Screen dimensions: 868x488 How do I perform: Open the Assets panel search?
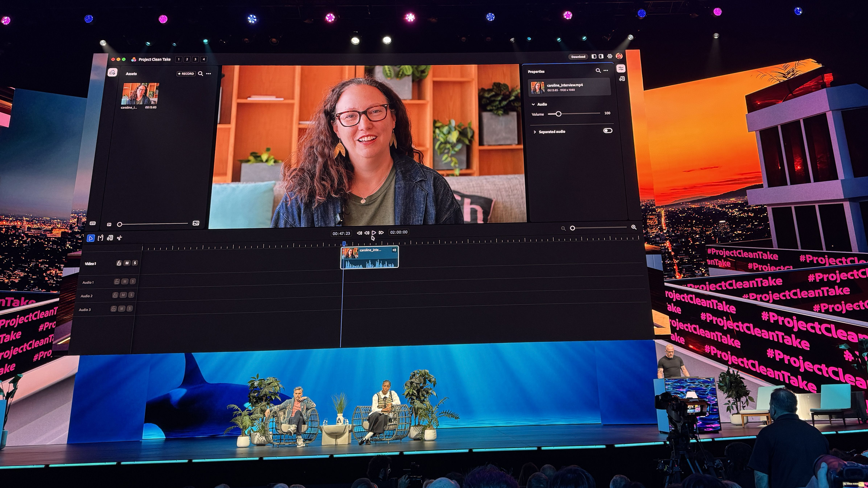tap(201, 73)
